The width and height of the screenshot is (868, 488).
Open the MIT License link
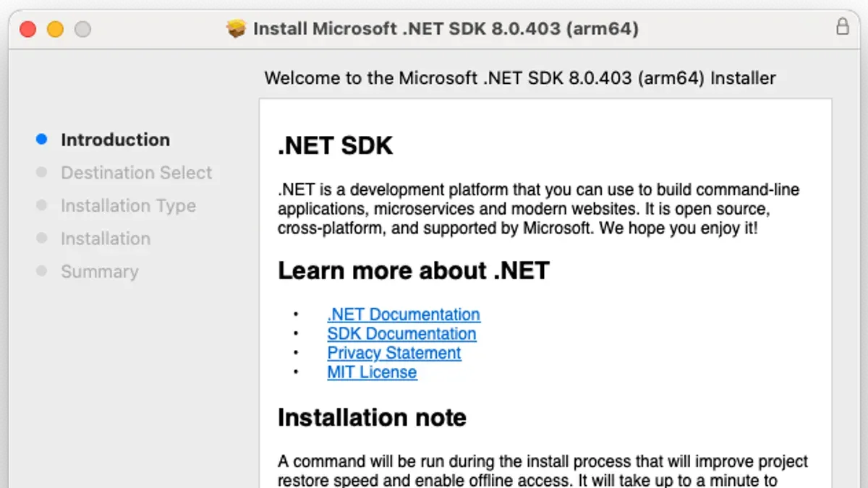click(x=372, y=372)
